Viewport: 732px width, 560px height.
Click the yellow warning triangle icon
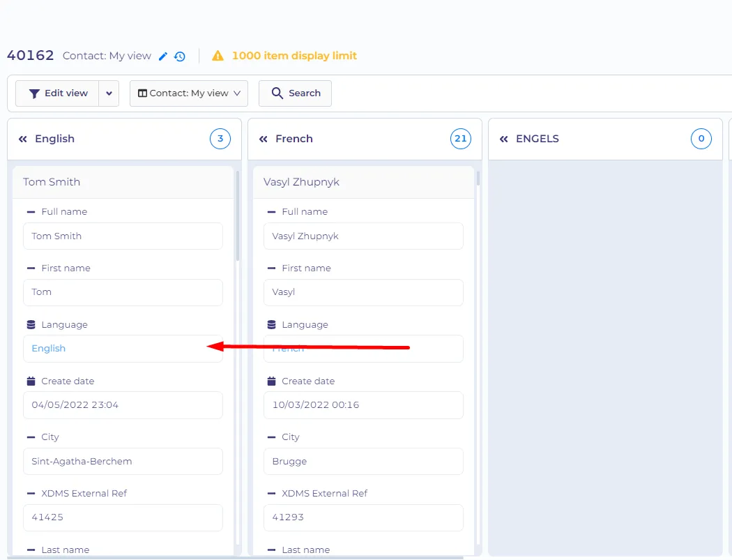click(218, 56)
